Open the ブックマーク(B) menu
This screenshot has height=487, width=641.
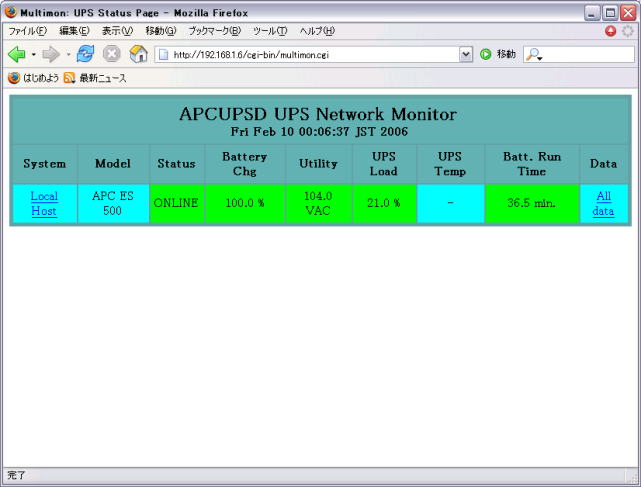pyautogui.click(x=215, y=31)
